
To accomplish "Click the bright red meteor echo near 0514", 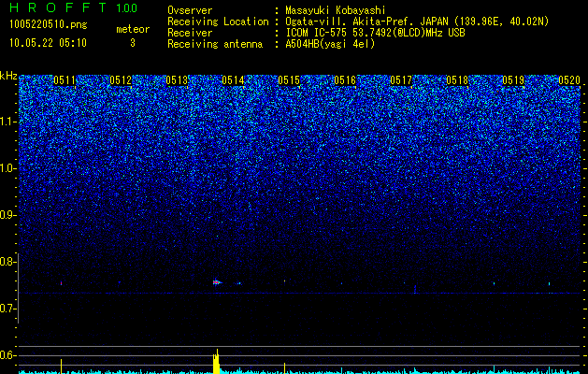I will point(216,282).
